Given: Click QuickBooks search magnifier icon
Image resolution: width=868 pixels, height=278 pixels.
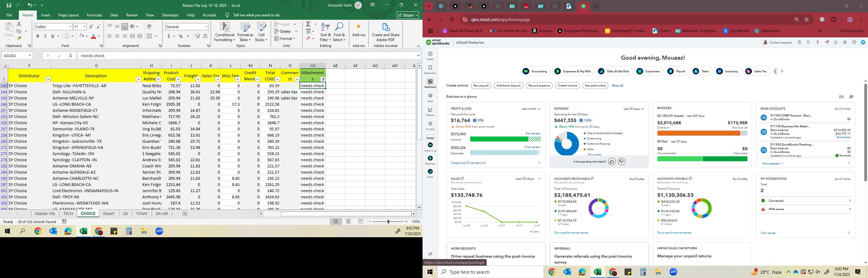Looking at the screenshot, I should coord(808,42).
